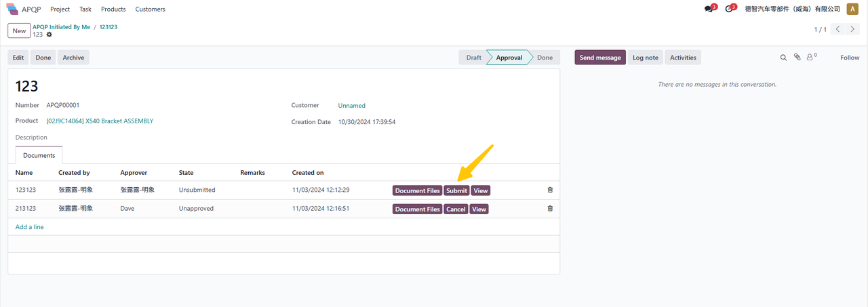This screenshot has height=307, width=868.
Task: Go to the next record arrow
Action: (x=853, y=30)
